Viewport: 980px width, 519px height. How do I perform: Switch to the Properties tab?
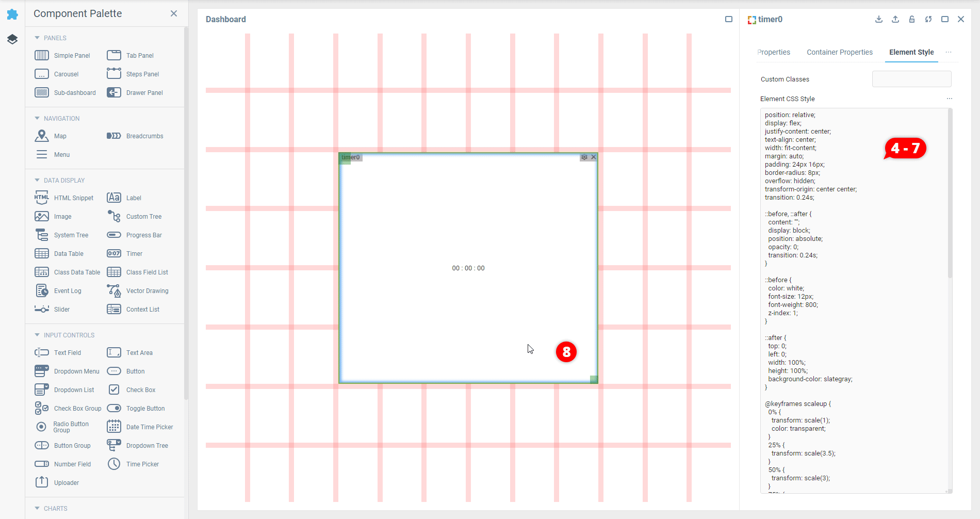[x=774, y=52]
